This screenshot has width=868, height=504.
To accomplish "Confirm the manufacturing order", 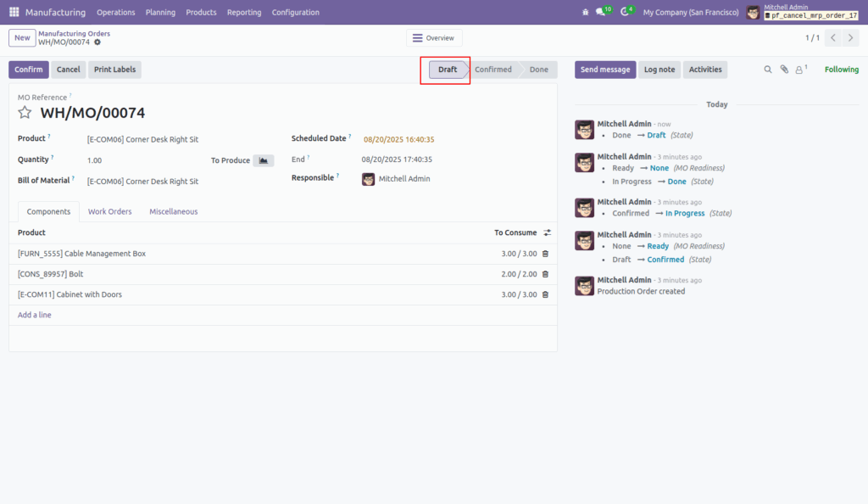I will [28, 69].
